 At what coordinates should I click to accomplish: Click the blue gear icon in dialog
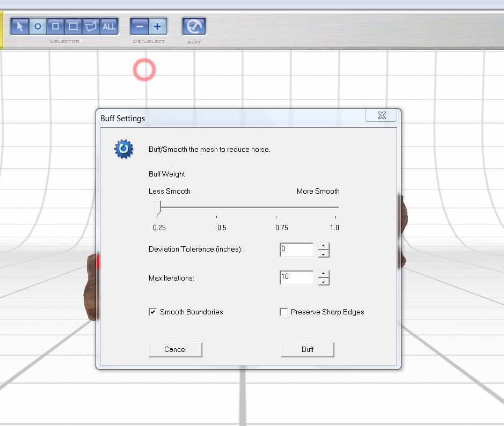pyautogui.click(x=124, y=149)
